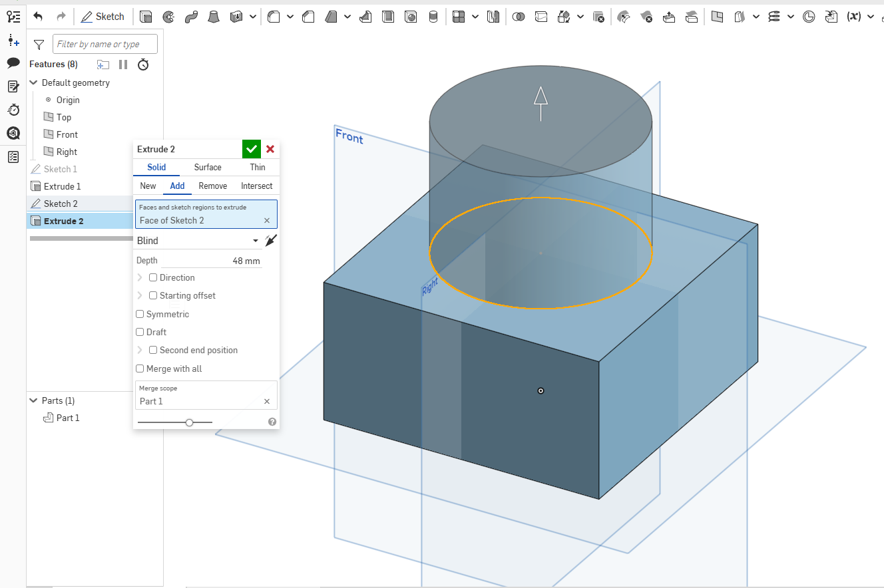This screenshot has width=884, height=588.
Task: Open the Helix tool
Action: pyautogui.click(x=773, y=17)
